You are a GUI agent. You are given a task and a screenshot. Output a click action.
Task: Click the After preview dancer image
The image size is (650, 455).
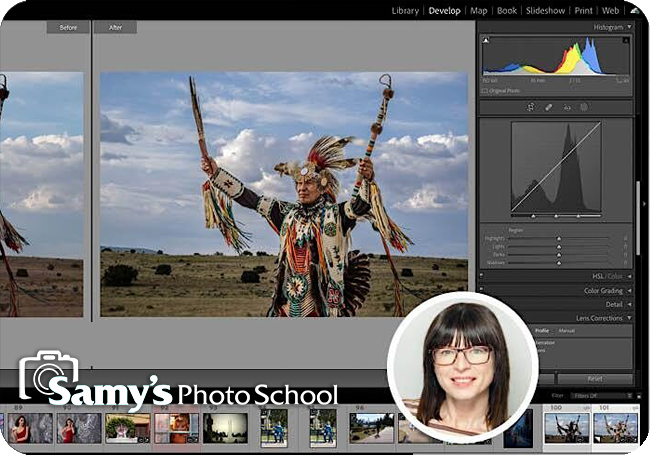(x=284, y=194)
